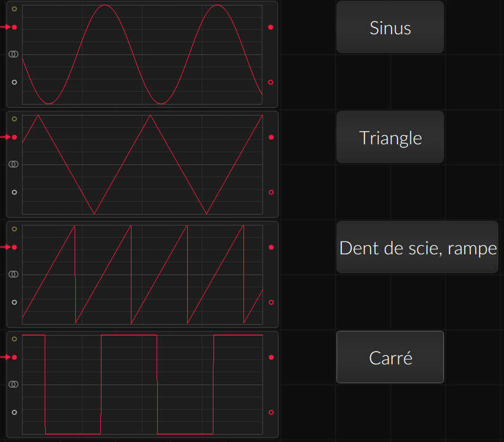504x442 pixels.
Task: Select the Dent de scie, rampe button
Action: (x=417, y=247)
